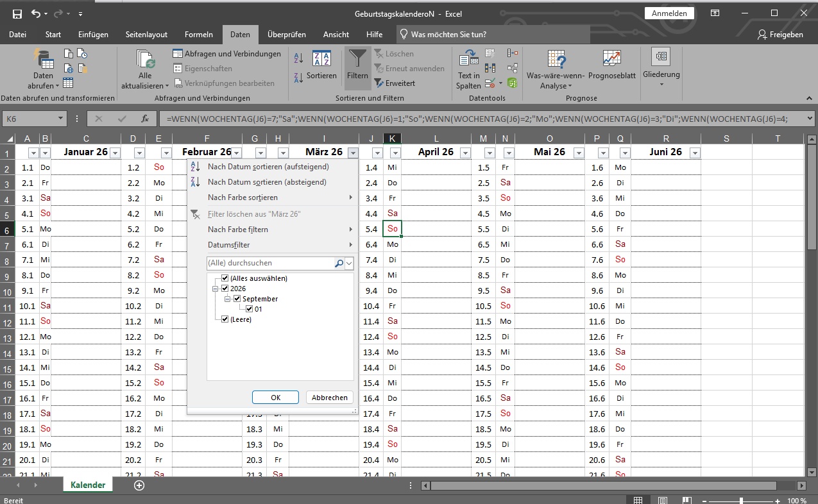The width and height of the screenshot is (818, 504).
Task: Click the recent sources clock icon
Action: [82, 55]
